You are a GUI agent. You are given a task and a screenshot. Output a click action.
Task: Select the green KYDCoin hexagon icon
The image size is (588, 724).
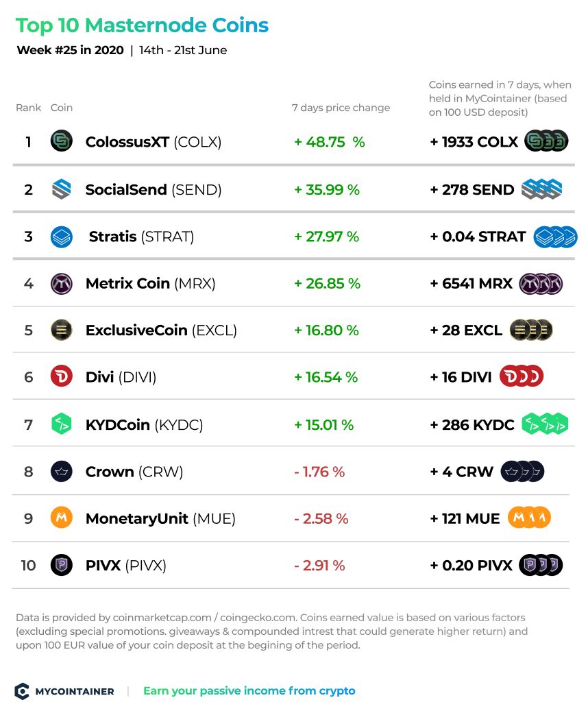click(62, 424)
